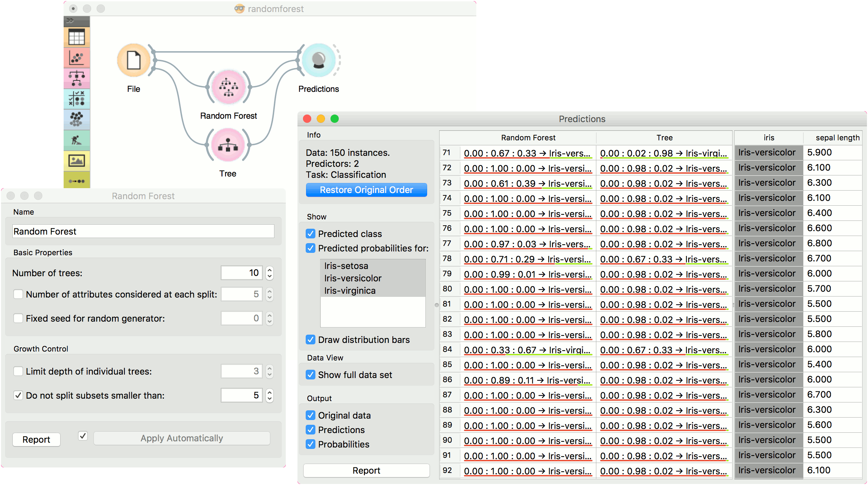Image resolution: width=868 pixels, height=485 pixels.
Task: Click the File widget on canvas
Action: point(134,61)
